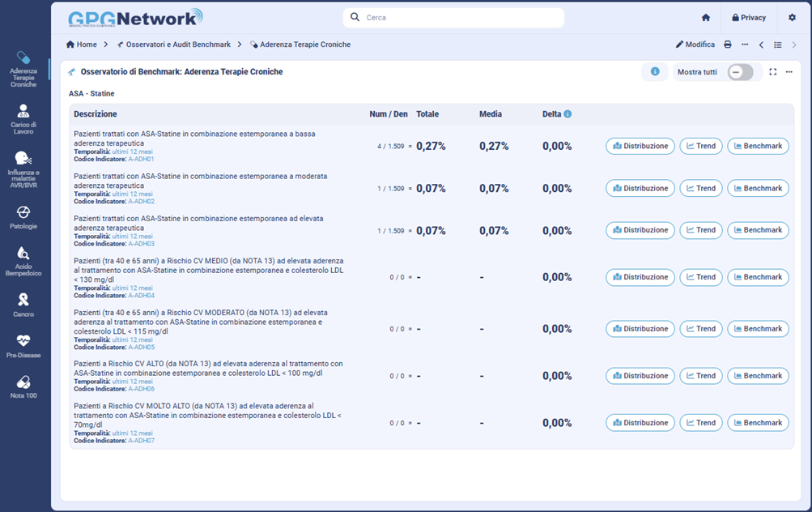
Task: Open Distribuzione for indicator A-ADH05
Action: click(640, 329)
